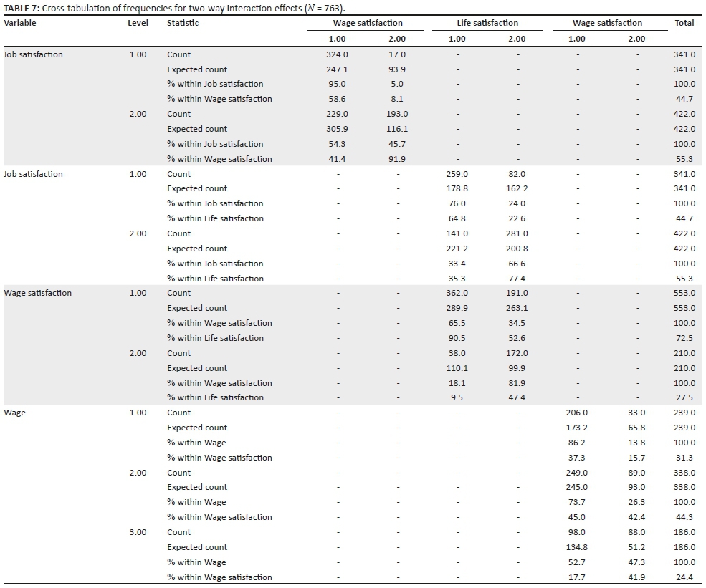The height and width of the screenshot is (588, 706).
Task: Select the Life satisfaction column group header
Action: point(487,23)
